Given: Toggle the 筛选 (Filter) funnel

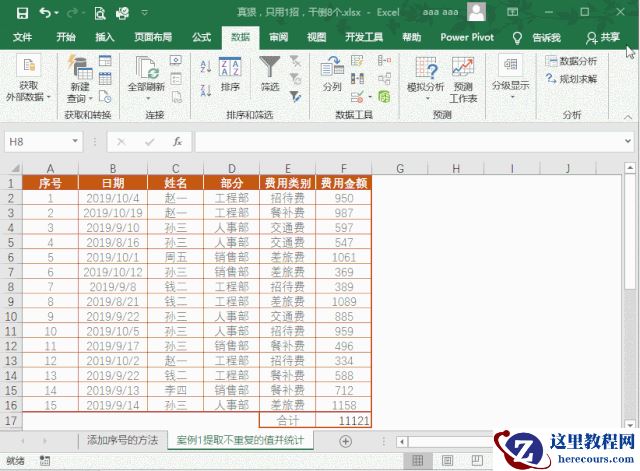Looking at the screenshot, I should pos(269,73).
